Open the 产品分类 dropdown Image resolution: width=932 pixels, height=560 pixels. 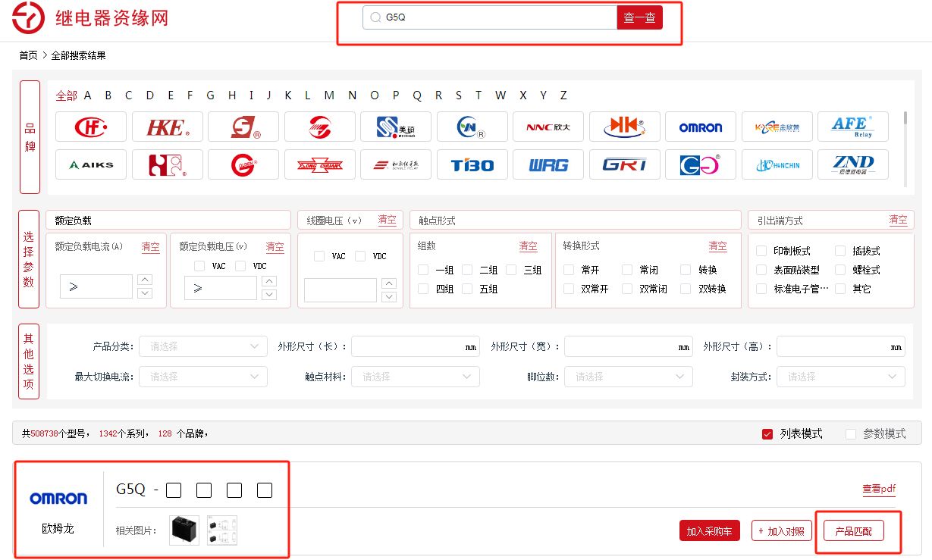(202, 346)
